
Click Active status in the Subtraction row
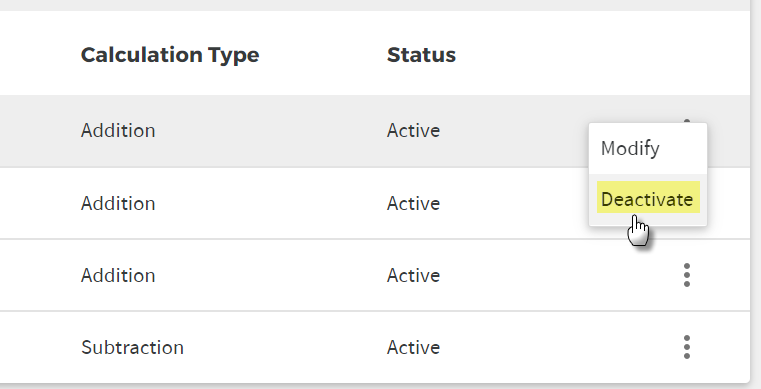coord(413,347)
